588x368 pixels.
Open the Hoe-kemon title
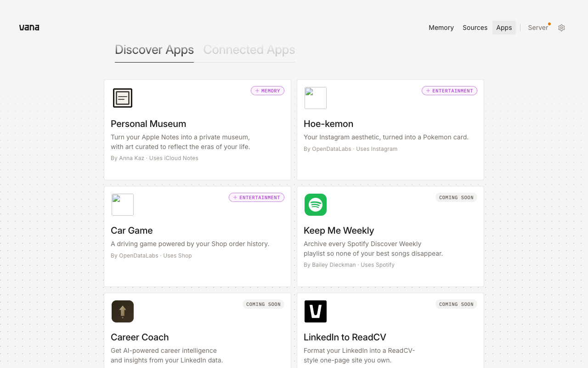tap(328, 124)
